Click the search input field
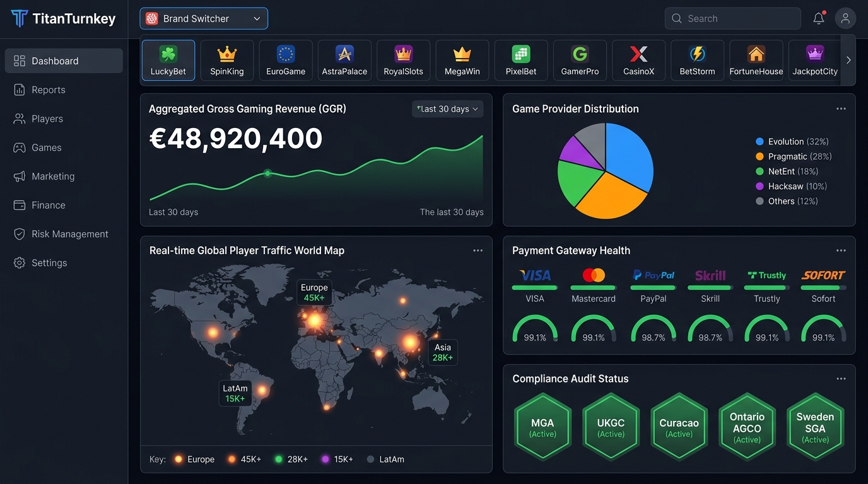Screen dimensions: 868x484 click(732, 18)
